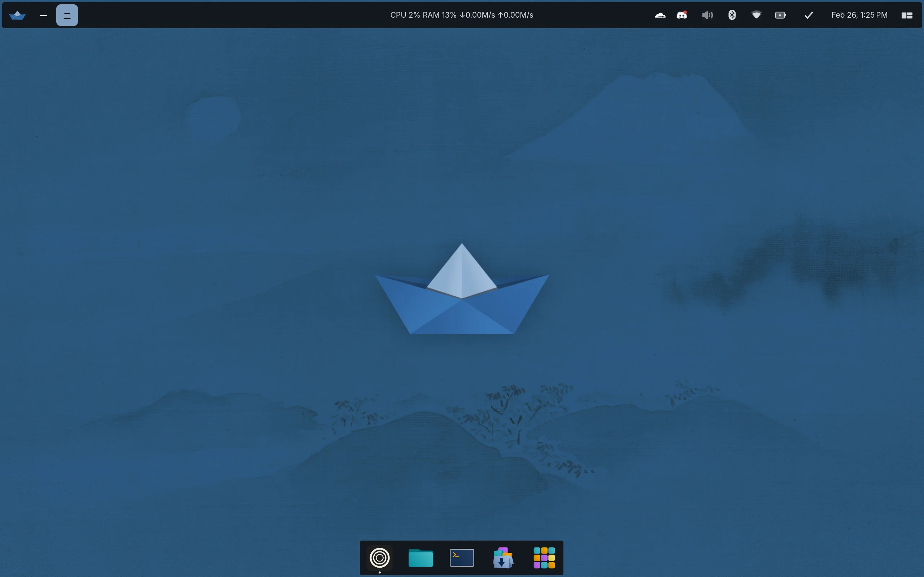924x577 pixels.
Task: Click the CPU RAM stats readout
Action: (x=462, y=15)
